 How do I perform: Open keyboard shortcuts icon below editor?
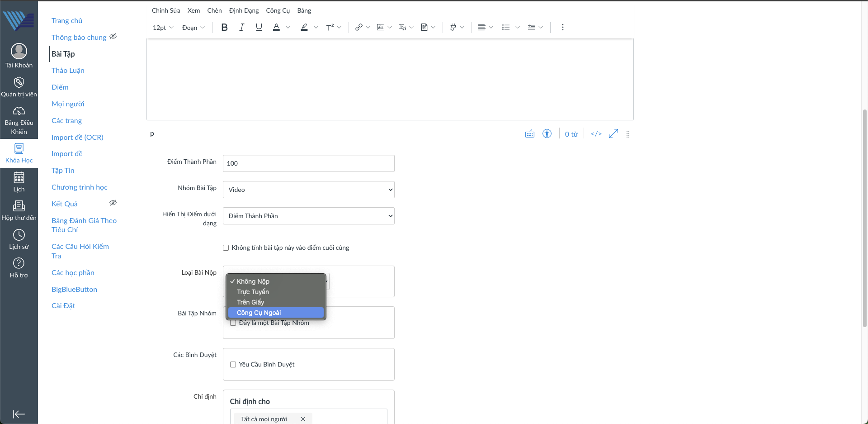pyautogui.click(x=529, y=134)
